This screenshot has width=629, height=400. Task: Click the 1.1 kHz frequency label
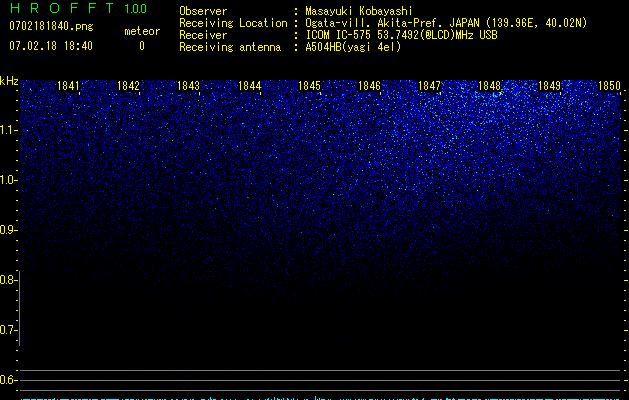point(10,130)
